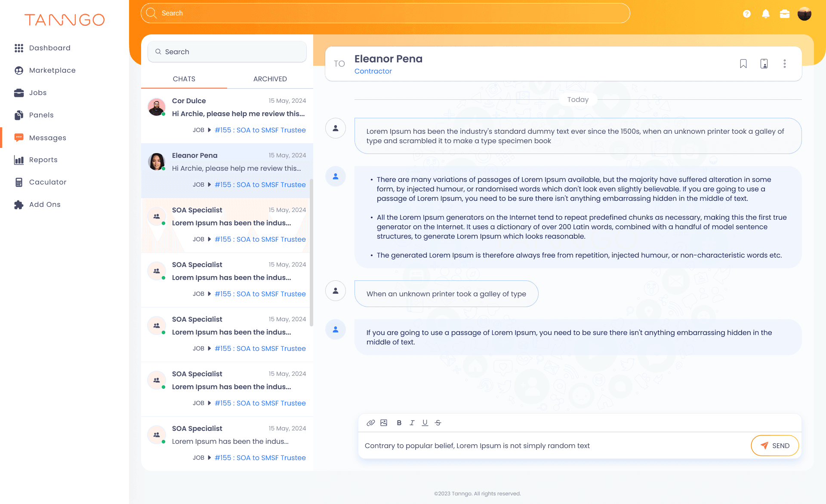Viewport: 826px width, 504px height.
Task: Toggle underline formatting
Action: [425, 423]
